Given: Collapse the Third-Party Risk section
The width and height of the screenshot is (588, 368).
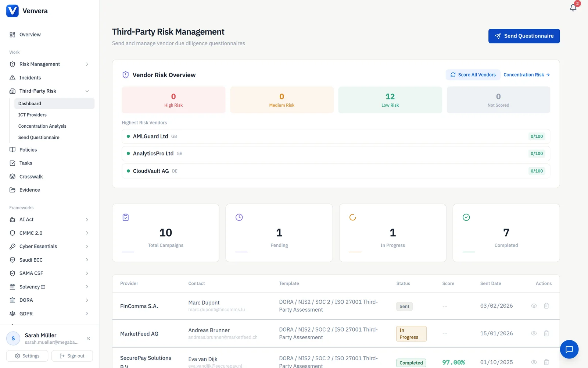Looking at the screenshot, I should coord(87,91).
